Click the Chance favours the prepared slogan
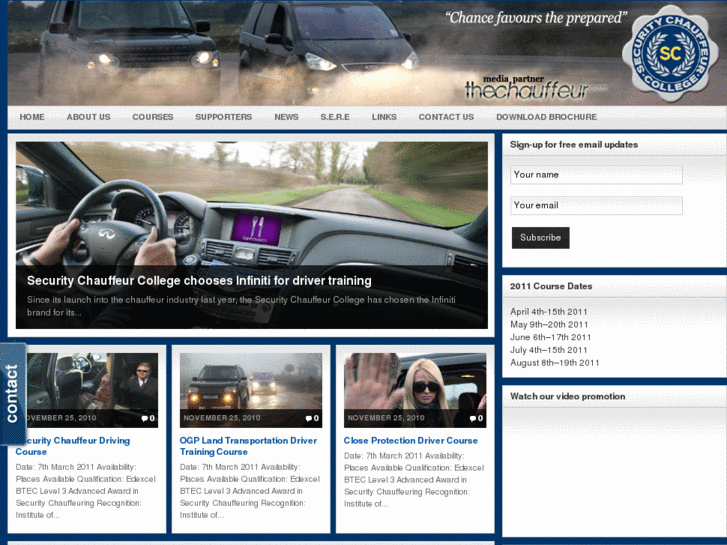This screenshot has height=545, width=727. pos(536,18)
